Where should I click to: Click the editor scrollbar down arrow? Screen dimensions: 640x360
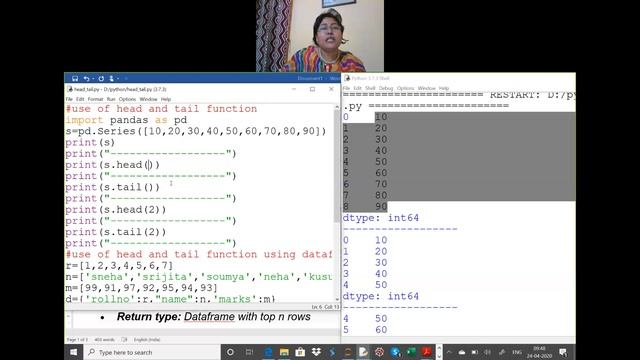pyautogui.click(x=337, y=299)
